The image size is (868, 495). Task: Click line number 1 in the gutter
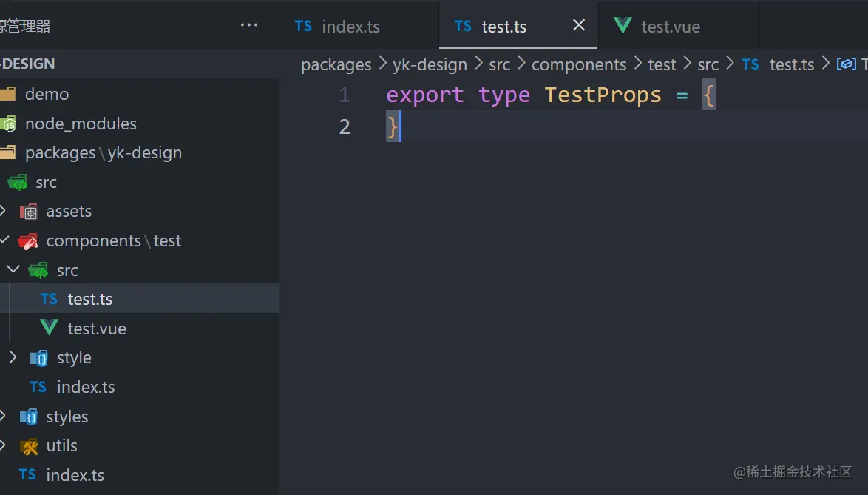click(345, 95)
